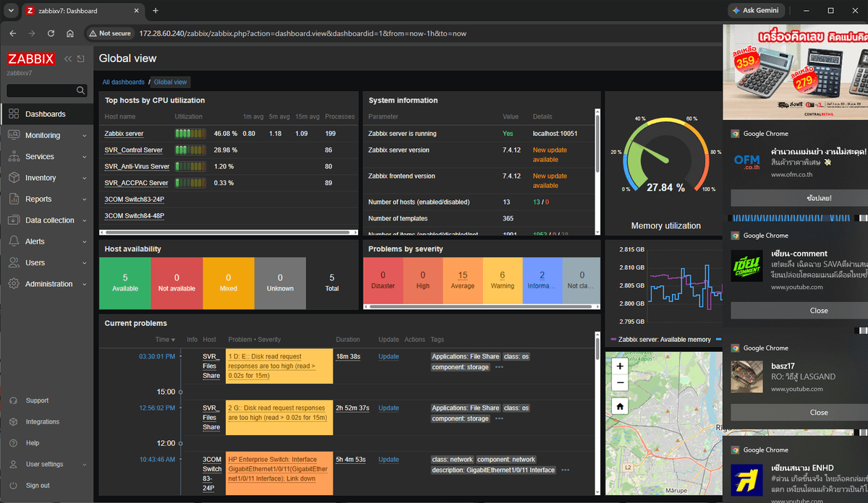This screenshot has width=868, height=503.
Task: Expand the Data collection menu
Action: coord(46,220)
